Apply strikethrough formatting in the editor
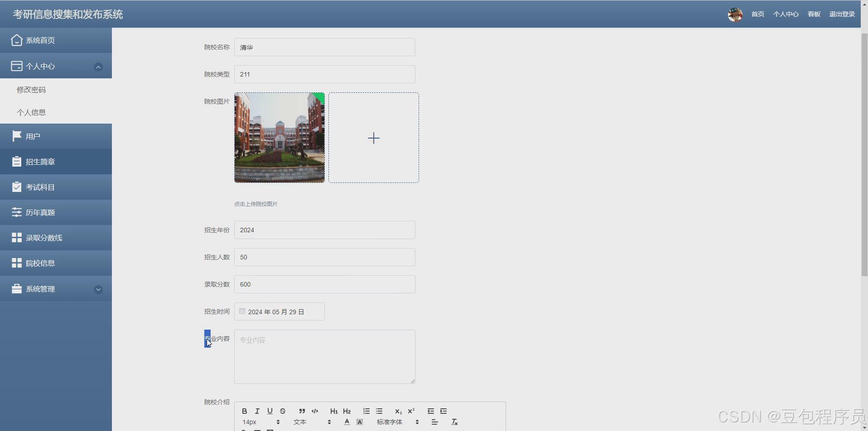The image size is (868, 431). click(283, 411)
